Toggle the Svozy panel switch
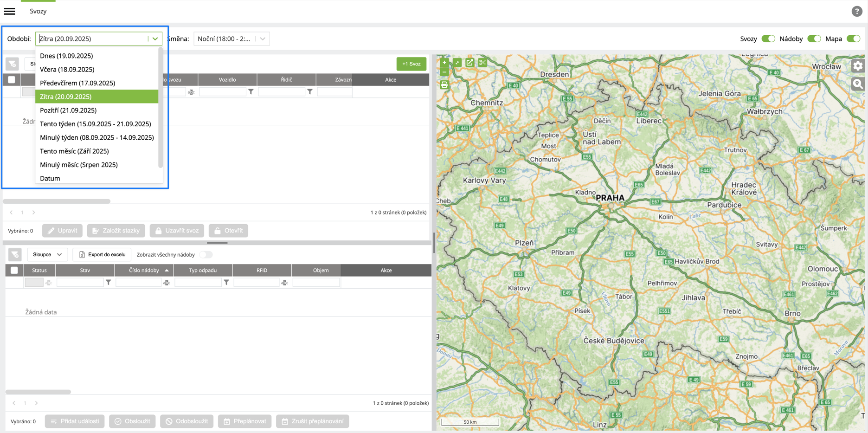868x433 pixels. pyautogui.click(x=768, y=39)
